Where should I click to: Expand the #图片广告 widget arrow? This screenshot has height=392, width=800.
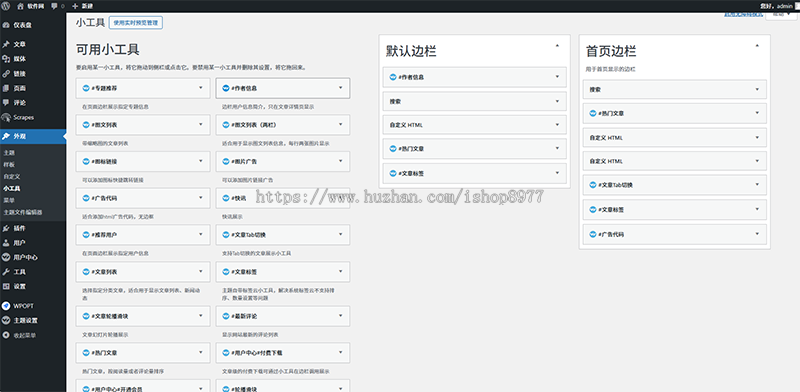pos(341,161)
